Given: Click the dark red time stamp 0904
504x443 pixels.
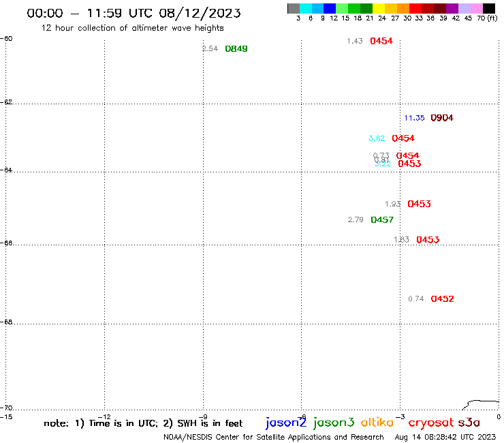Looking at the screenshot, I should coord(442,118).
